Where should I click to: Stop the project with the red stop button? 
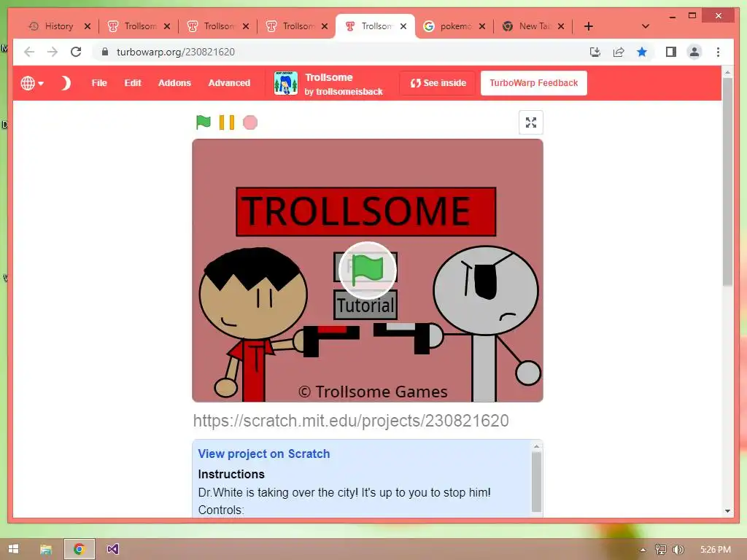[250, 122]
